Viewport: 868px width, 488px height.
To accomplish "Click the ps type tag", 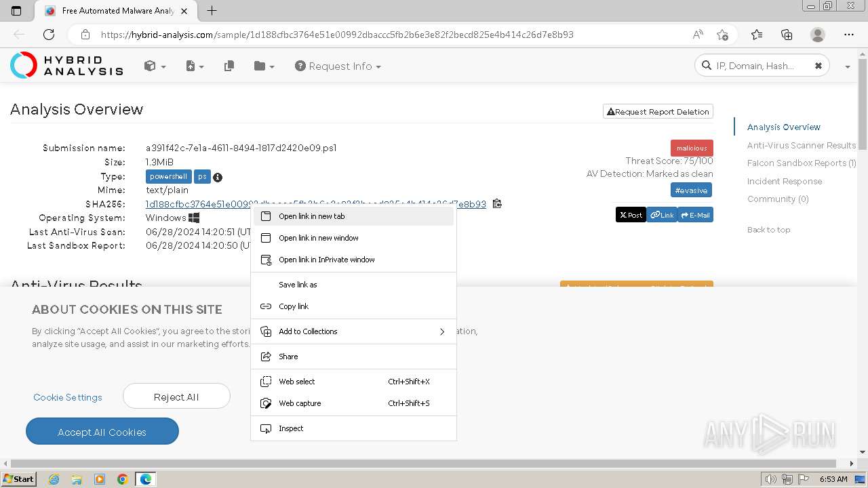I will (202, 176).
